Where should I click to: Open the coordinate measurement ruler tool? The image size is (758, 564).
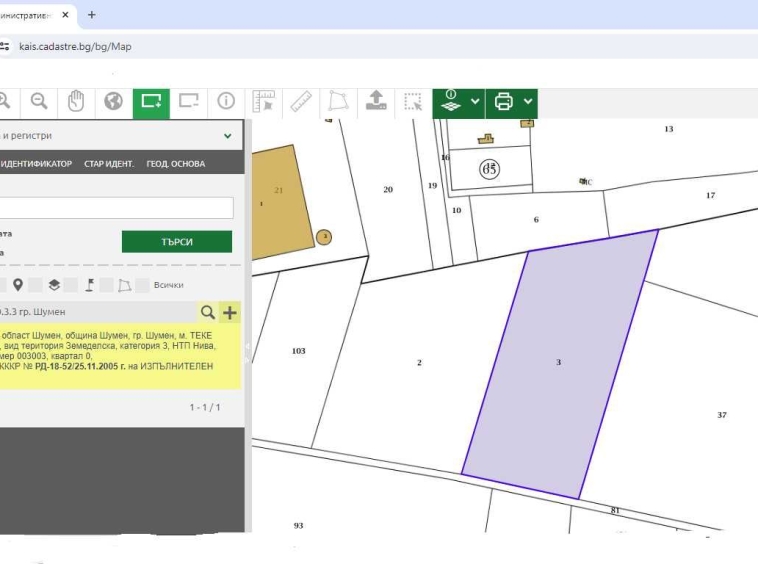(x=263, y=101)
